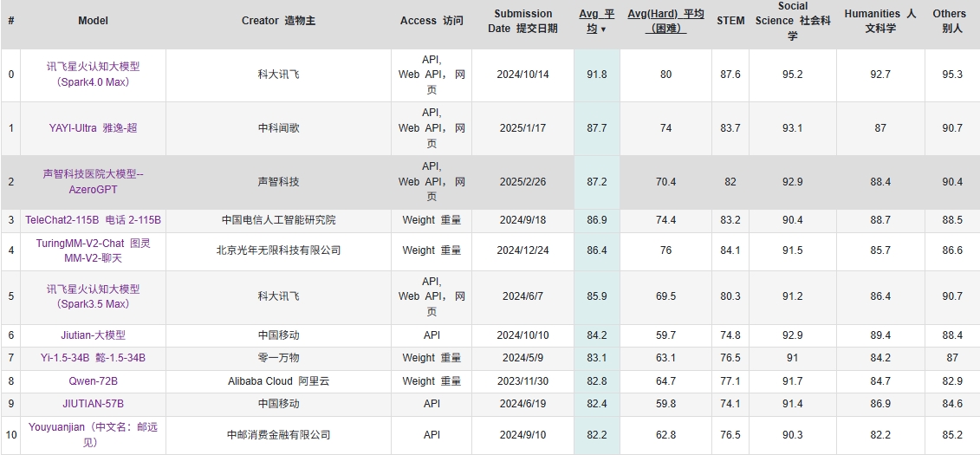Select the 82.2 average score cell
980x455 pixels.
(597, 435)
